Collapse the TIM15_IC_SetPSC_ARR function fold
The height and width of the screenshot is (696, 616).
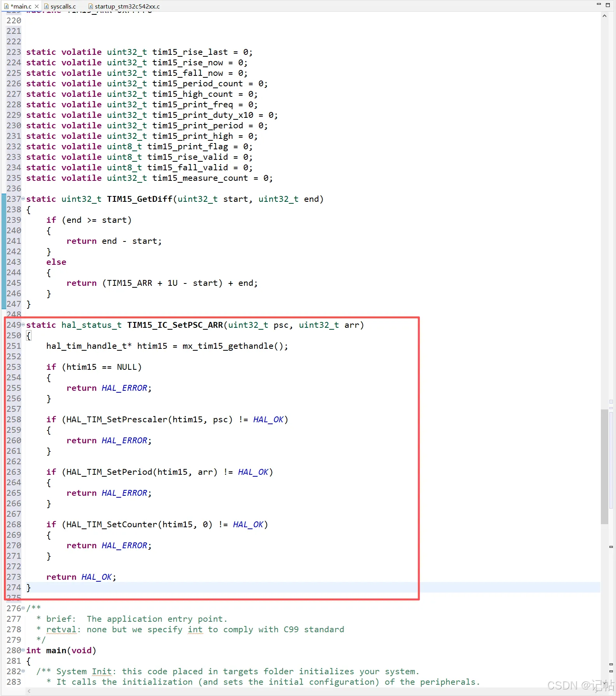click(x=23, y=325)
